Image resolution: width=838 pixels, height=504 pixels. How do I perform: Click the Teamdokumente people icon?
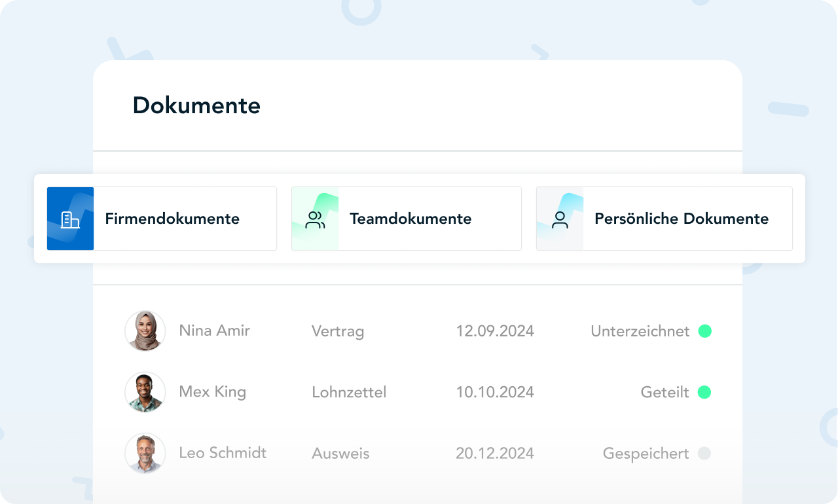click(x=315, y=219)
